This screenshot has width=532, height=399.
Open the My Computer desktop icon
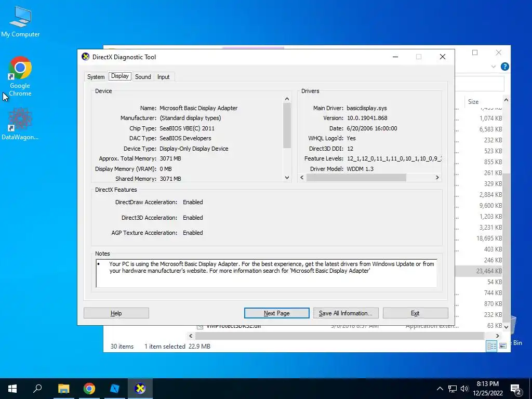pos(20,22)
